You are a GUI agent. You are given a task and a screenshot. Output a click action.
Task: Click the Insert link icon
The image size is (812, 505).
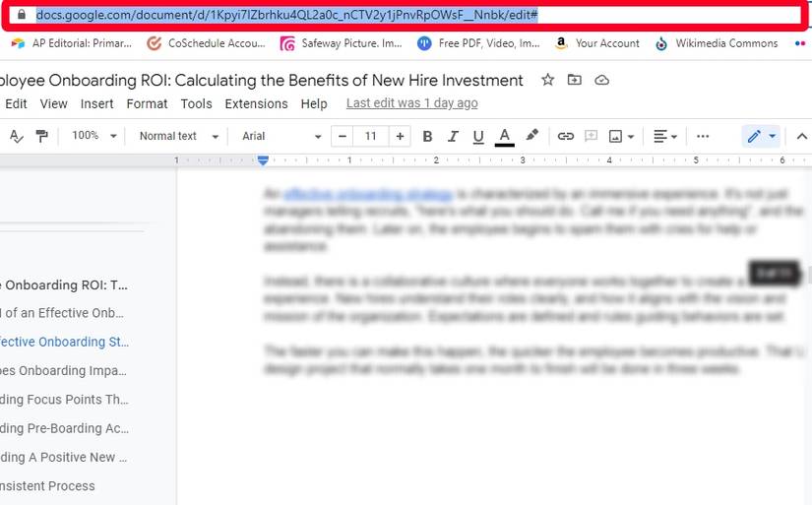point(566,136)
